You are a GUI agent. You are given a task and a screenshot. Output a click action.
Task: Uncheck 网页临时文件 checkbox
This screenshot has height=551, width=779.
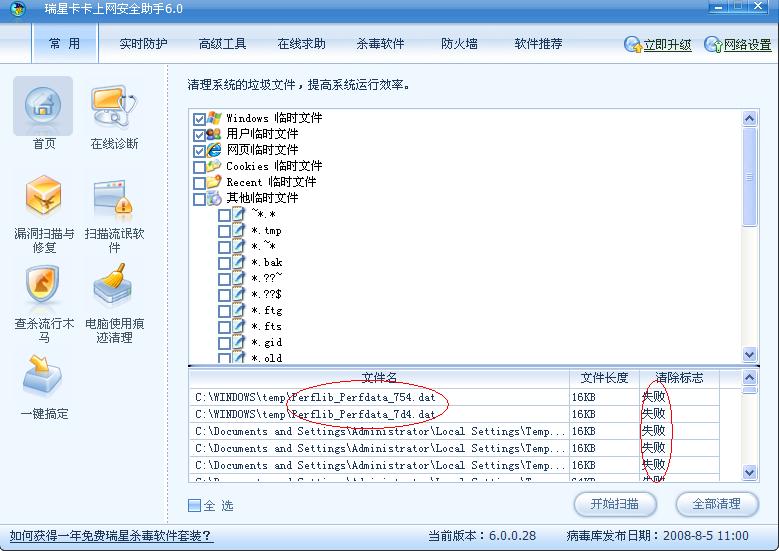pyautogui.click(x=199, y=151)
